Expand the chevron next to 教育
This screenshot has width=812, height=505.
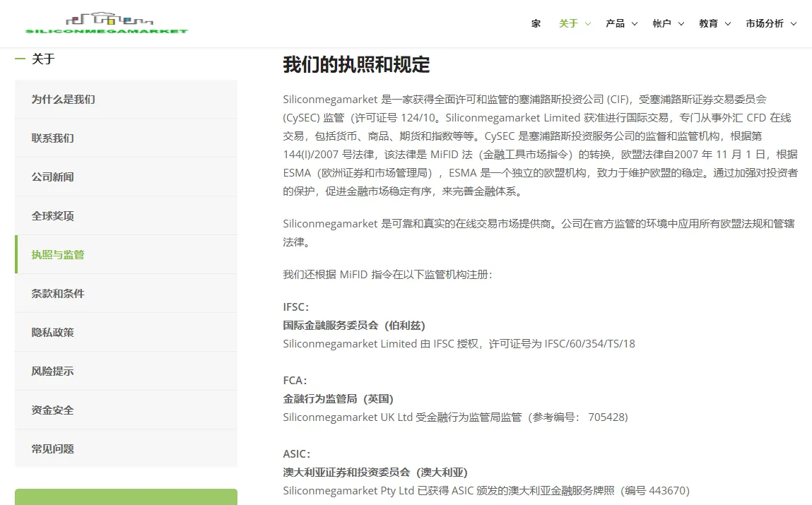coord(728,24)
